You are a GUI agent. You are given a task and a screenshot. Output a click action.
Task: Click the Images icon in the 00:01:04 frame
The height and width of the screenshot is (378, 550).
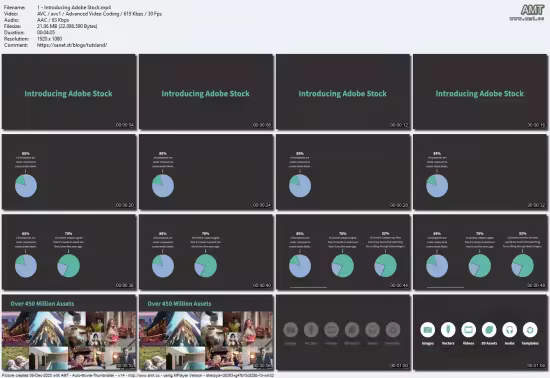click(428, 330)
